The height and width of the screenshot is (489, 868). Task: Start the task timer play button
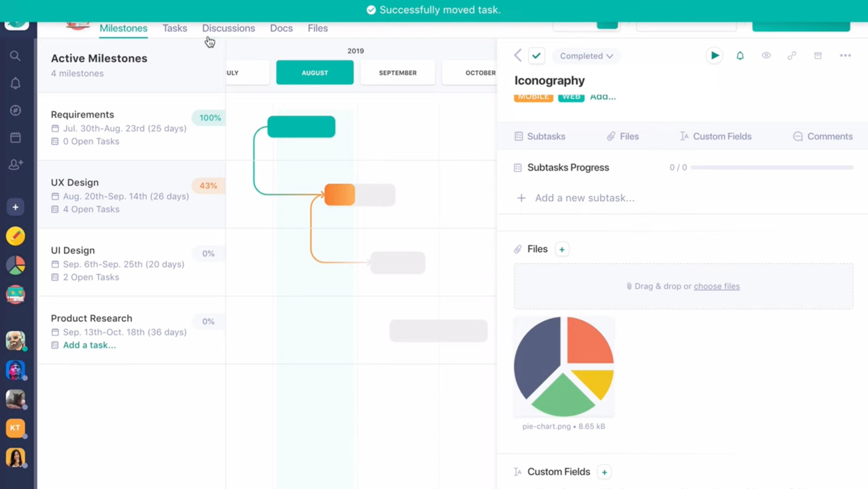pos(714,56)
